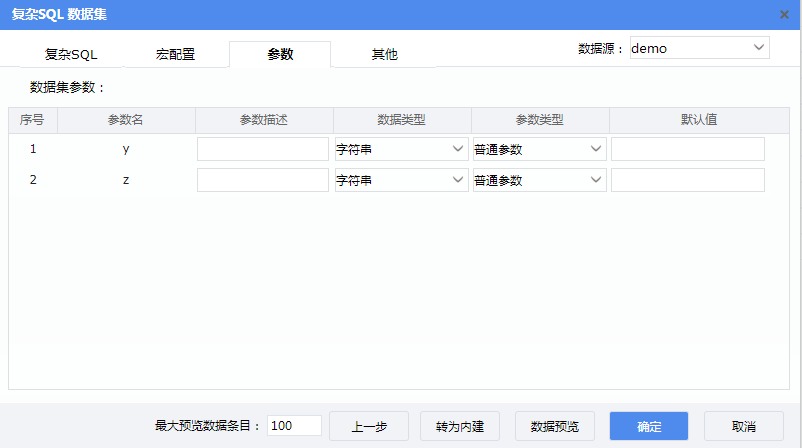Image resolution: width=802 pixels, height=448 pixels.
Task: Expand the 数据源 demo dropdown
Action: pyautogui.click(x=699, y=48)
